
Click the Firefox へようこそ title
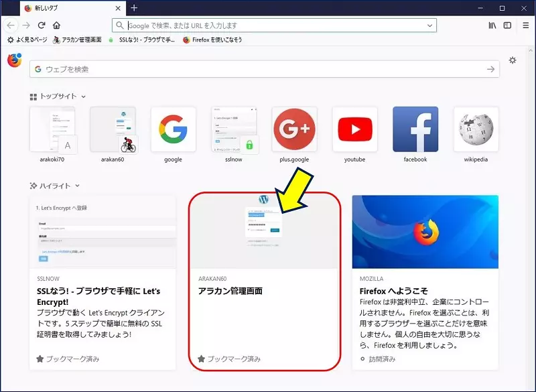(394, 291)
